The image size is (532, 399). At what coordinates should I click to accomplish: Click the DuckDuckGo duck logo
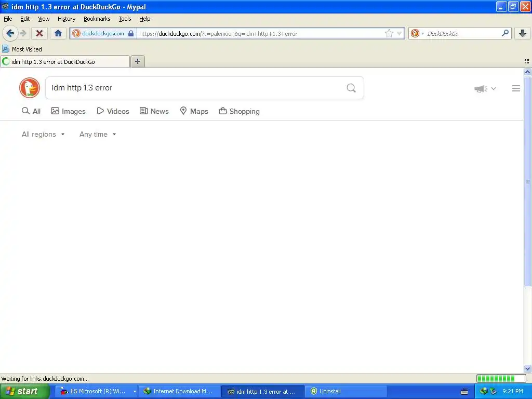click(30, 88)
